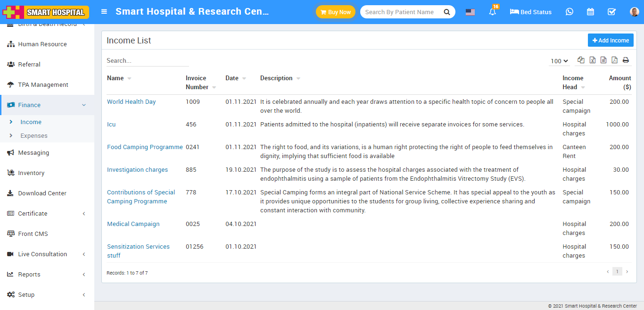Image resolution: width=644 pixels, height=310 pixels.
Task: Export income list to Excel
Action: (592, 60)
